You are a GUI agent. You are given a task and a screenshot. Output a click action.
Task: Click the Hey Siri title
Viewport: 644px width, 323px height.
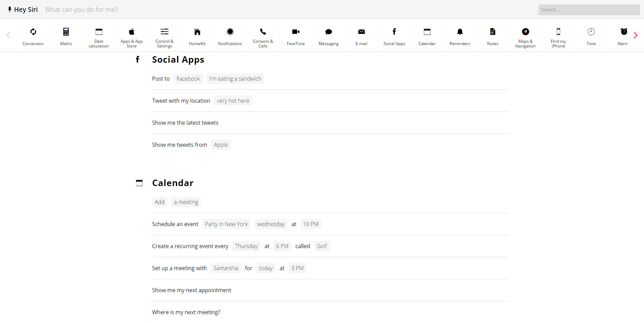(x=26, y=9)
